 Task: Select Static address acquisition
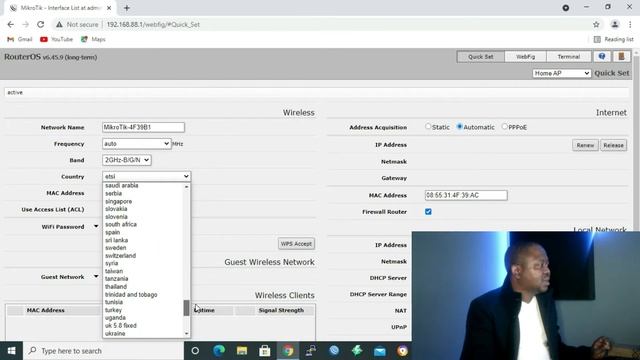tap(428, 127)
